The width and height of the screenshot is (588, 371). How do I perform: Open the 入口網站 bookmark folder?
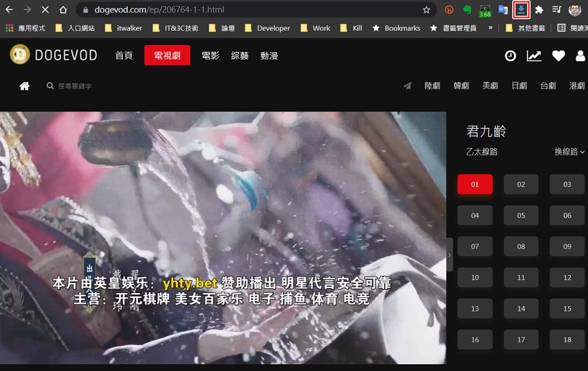pyautogui.click(x=75, y=28)
